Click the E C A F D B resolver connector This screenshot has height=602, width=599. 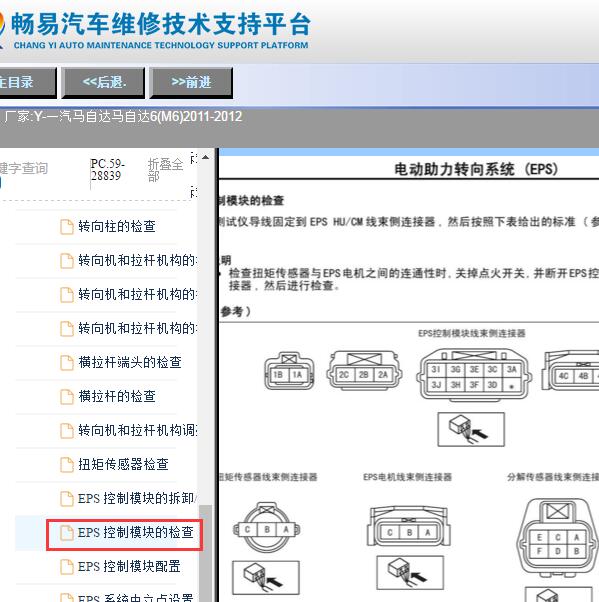(x=558, y=538)
